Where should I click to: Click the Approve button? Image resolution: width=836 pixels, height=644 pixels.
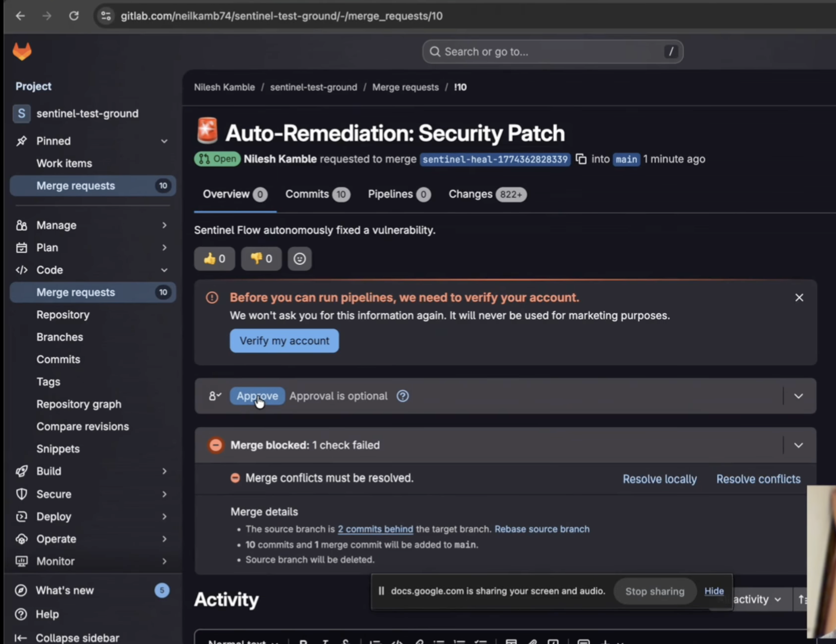tap(257, 396)
